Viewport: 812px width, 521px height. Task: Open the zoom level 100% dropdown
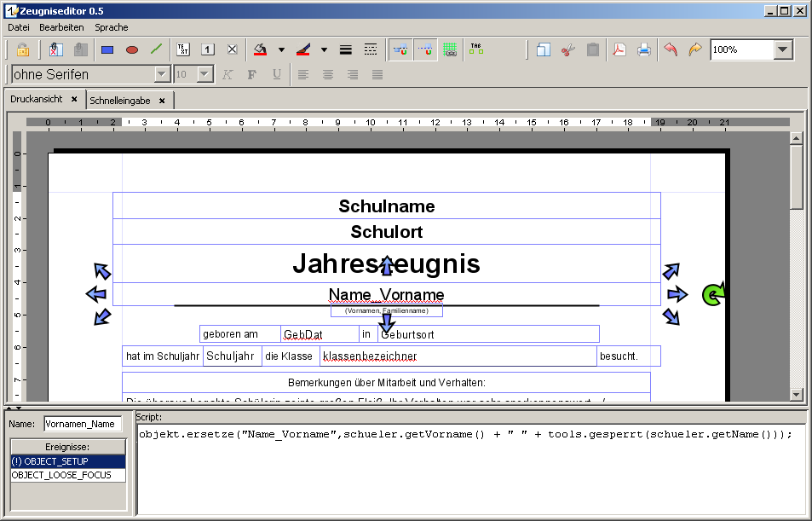(x=783, y=49)
